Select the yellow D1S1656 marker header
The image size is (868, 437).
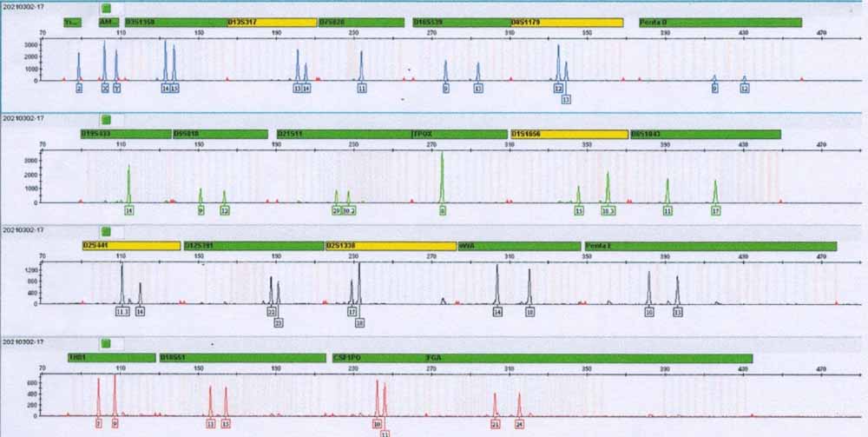tap(569, 134)
